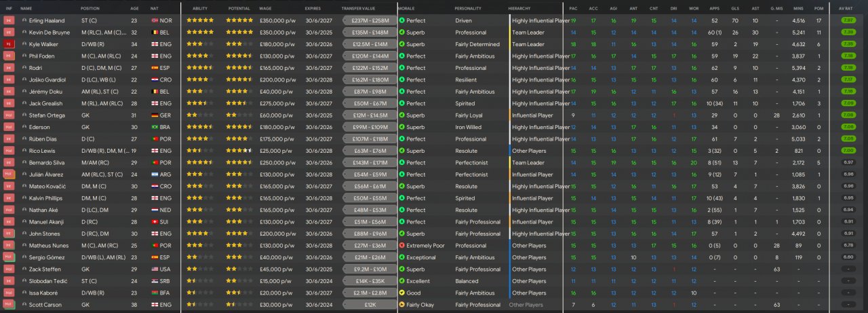
Task: Click the player info icon beside John Stones
Action: coord(24,234)
